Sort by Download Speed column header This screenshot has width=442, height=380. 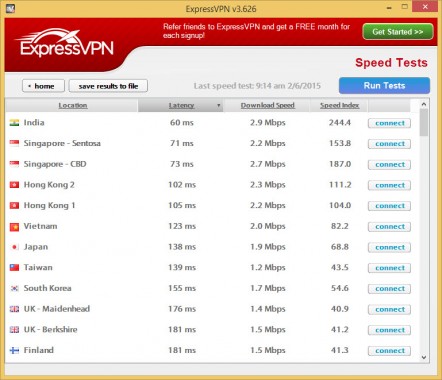tap(267, 105)
